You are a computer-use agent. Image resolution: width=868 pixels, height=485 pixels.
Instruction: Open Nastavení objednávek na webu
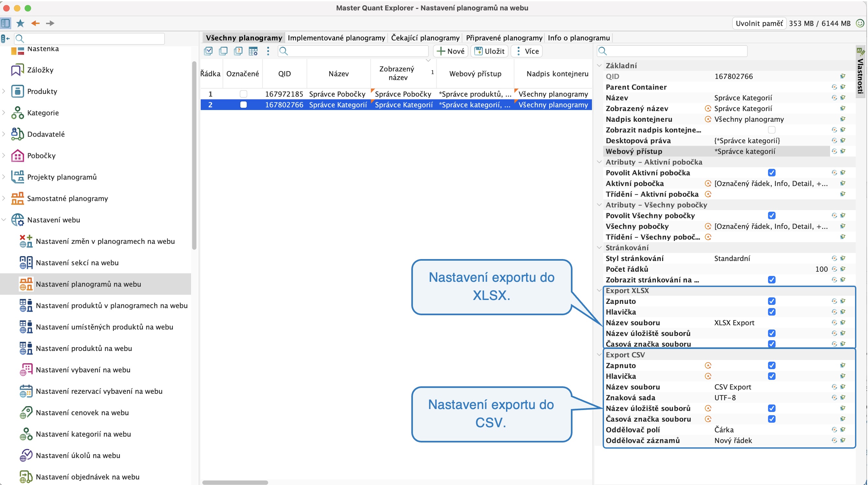(88, 477)
